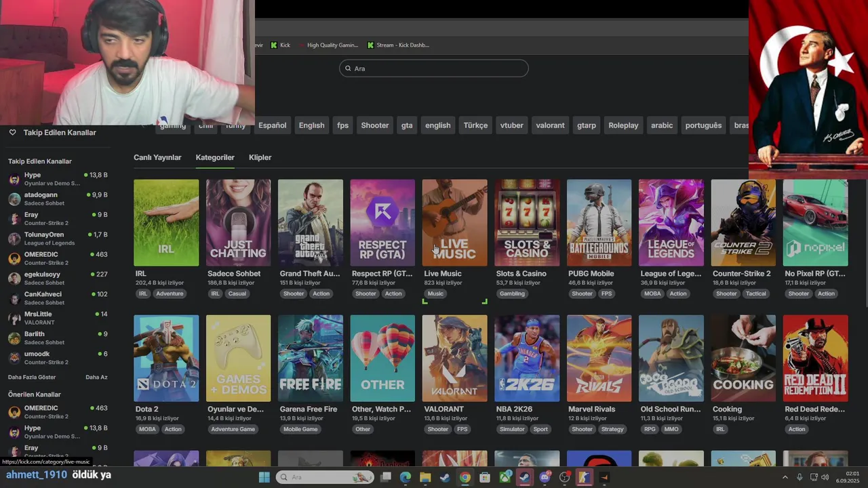The height and width of the screenshot is (488, 868).
Task: Open the Grand Theft Auto category cover
Action: [x=311, y=222]
